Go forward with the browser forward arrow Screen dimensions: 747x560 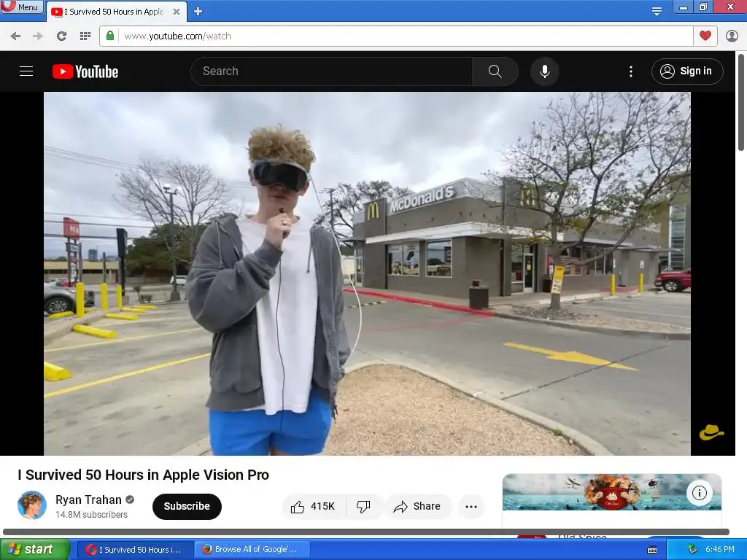pos(38,36)
